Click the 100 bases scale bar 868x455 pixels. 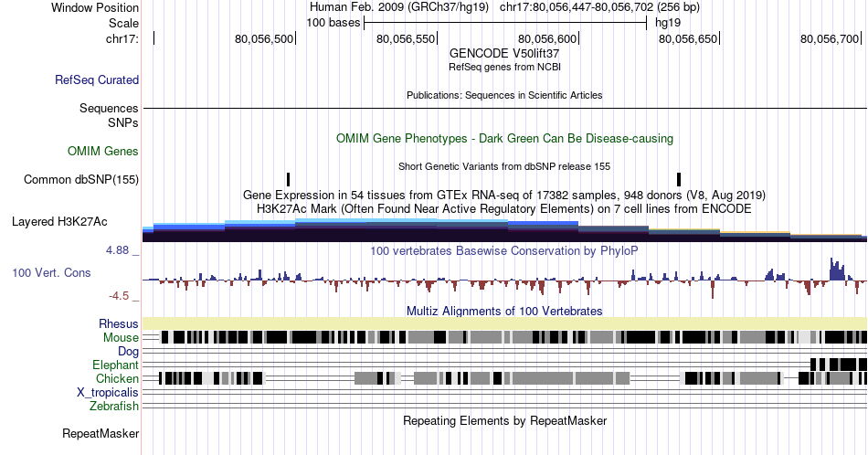pyautogui.click(x=505, y=23)
